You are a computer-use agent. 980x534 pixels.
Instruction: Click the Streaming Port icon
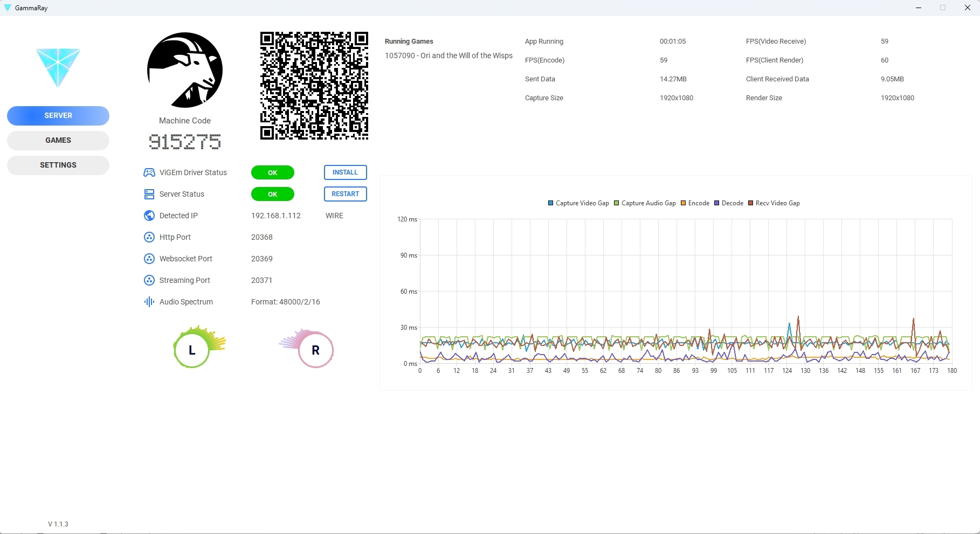pos(149,280)
